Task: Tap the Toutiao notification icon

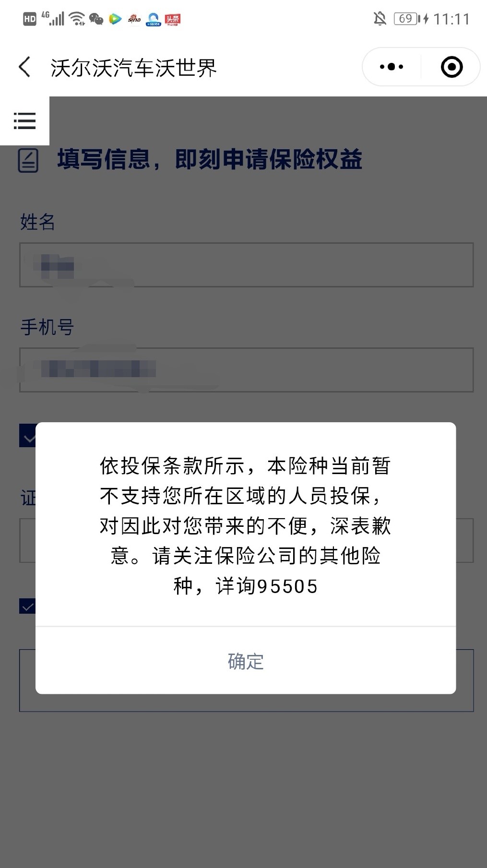Action: click(172, 19)
